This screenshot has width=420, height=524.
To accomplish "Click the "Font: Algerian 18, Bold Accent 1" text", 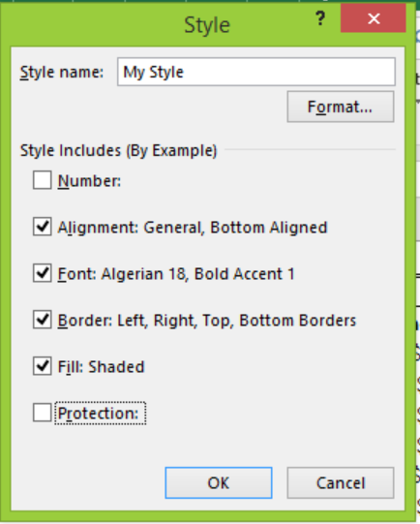I will [176, 274].
